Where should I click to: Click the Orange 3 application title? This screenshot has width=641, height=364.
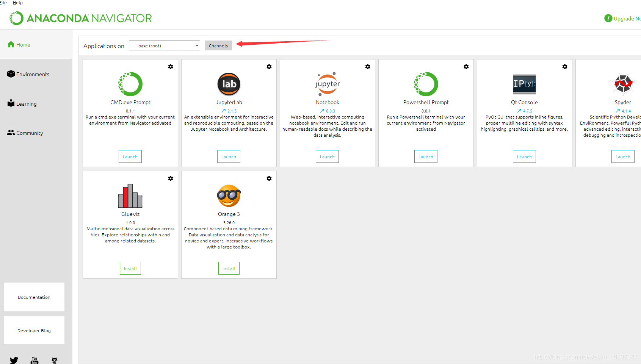pos(229,214)
